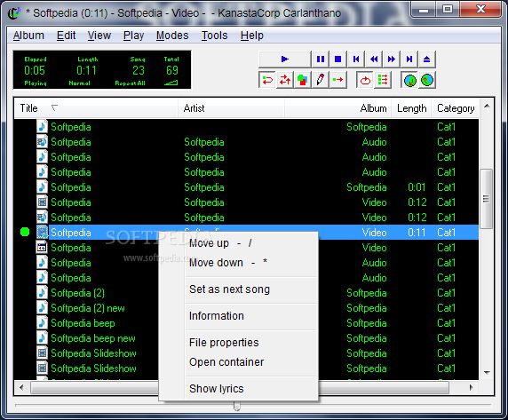Click the file icon of Softpedia (2)
Image resolution: width=508 pixels, height=420 pixels.
[42, 293]
